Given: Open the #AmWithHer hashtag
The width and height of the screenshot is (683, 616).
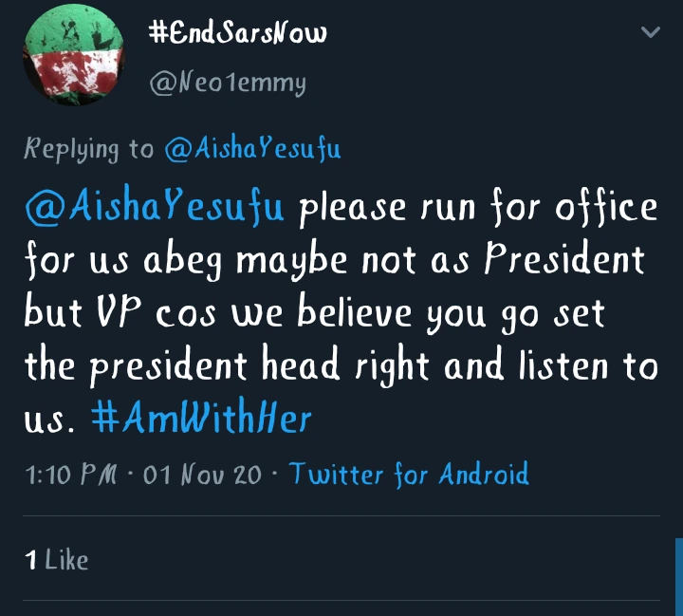Looking at the screenshot, I should 202,418.
